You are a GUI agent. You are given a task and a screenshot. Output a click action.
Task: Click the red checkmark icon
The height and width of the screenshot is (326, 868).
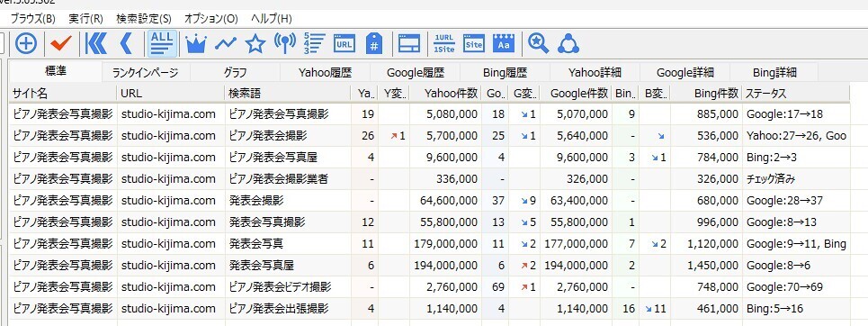(x=60, y=44)
